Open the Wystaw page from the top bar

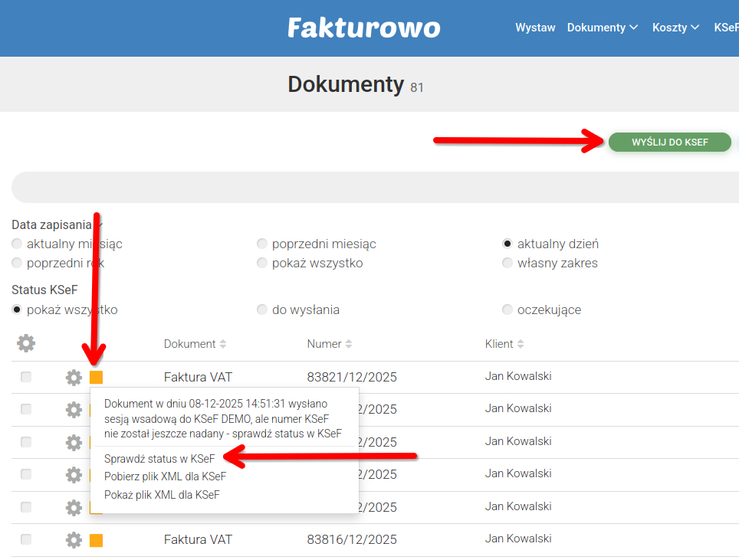click(535, 27)
